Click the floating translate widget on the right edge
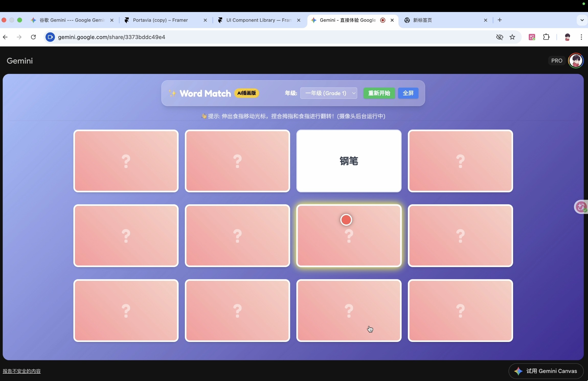This screenshot has width=588, height=381. point(582,207)
